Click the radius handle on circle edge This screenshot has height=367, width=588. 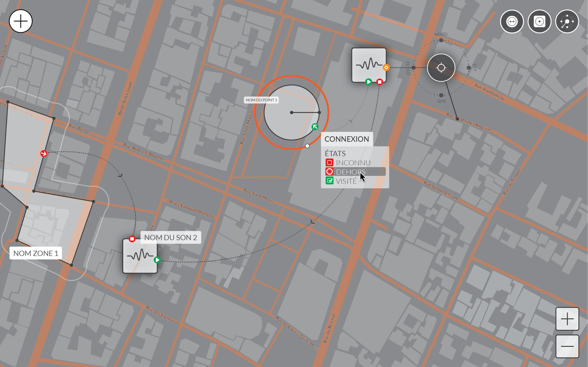pyautogui.click(x=319, y=112)
